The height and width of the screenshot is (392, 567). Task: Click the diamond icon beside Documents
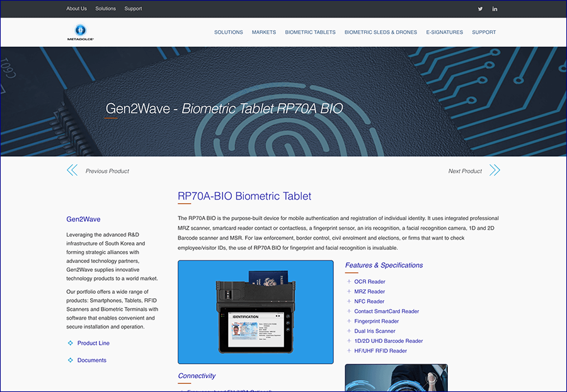(x=69, y=360)
